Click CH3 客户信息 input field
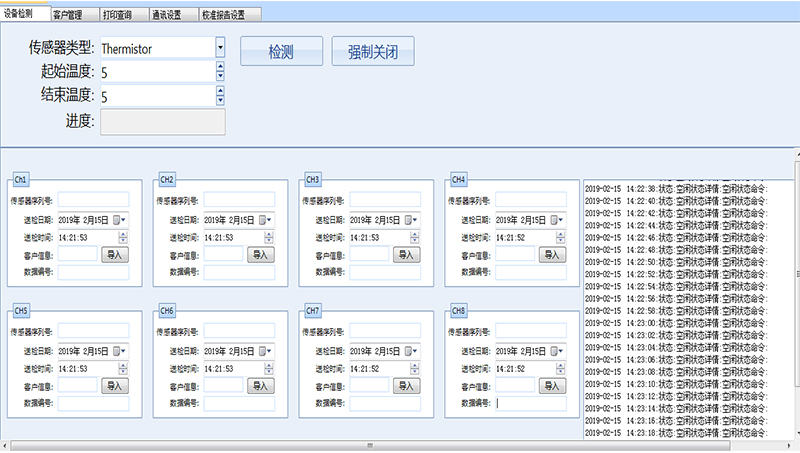 click(x=369, y=254)
